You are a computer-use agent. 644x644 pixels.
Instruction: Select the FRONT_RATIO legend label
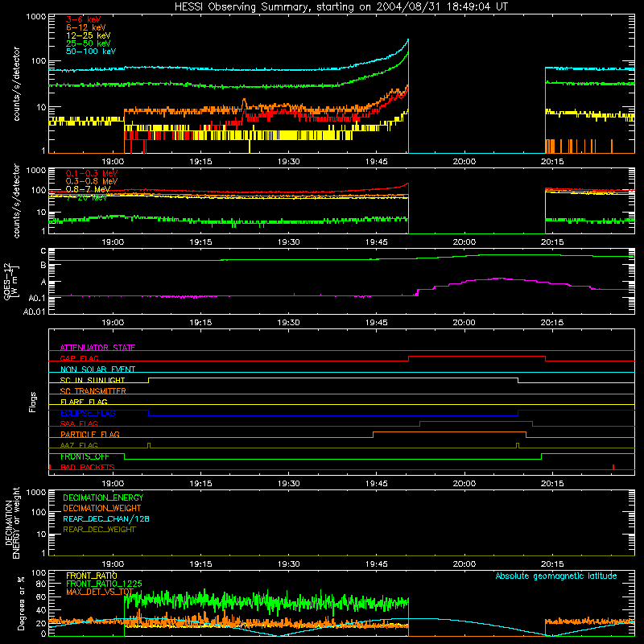tap(92, 576)
